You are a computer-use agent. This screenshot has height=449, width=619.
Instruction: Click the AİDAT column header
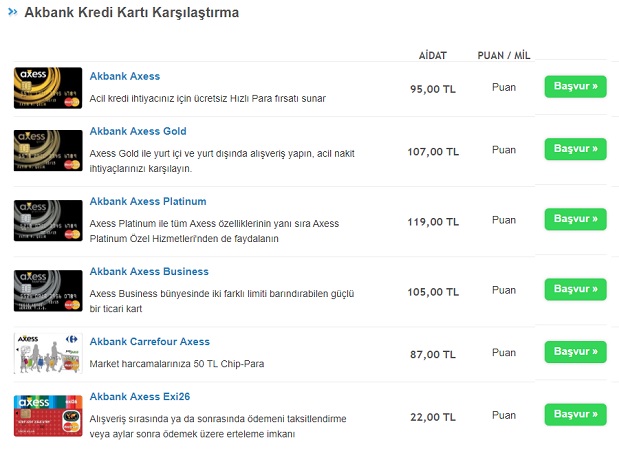click(433, 55)
